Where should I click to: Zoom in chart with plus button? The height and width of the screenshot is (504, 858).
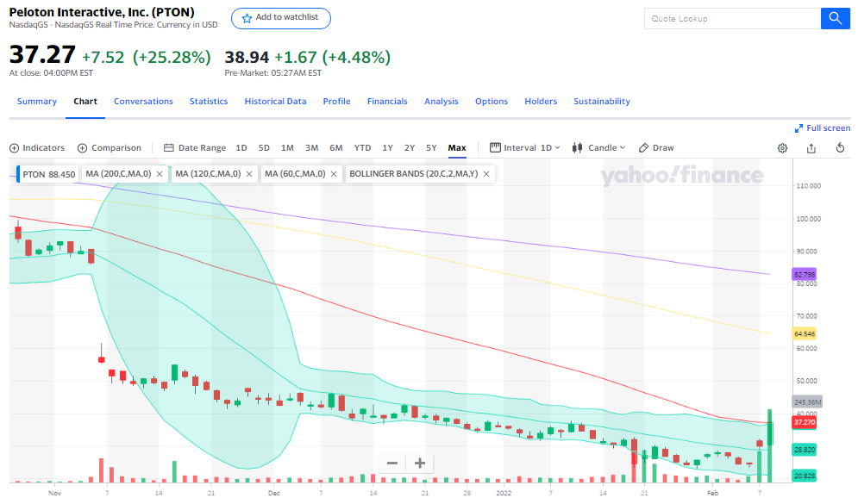pyautogui.click(x=420, y=463)
